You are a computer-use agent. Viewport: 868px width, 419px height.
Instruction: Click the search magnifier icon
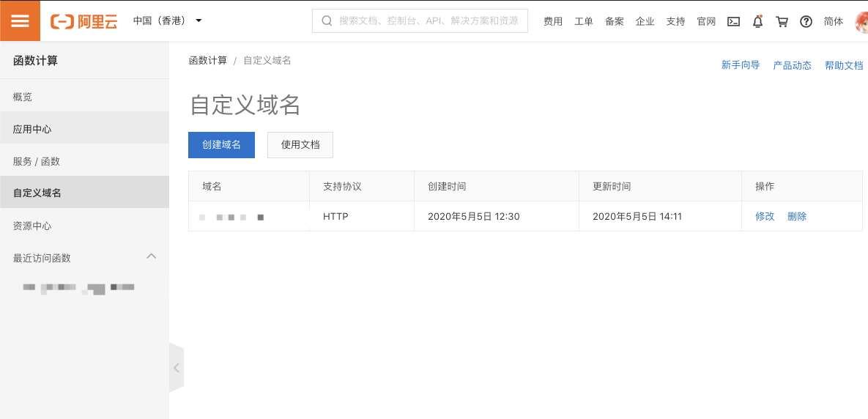(x=327, y=21)
